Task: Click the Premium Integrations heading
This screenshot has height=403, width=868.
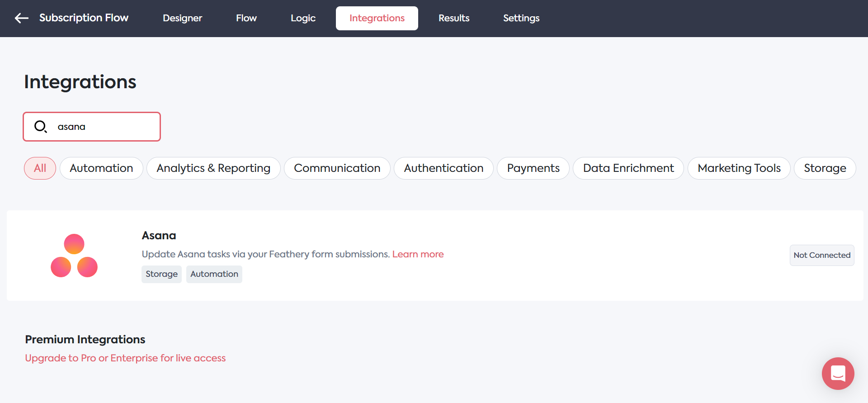Action: pos(85,339)
